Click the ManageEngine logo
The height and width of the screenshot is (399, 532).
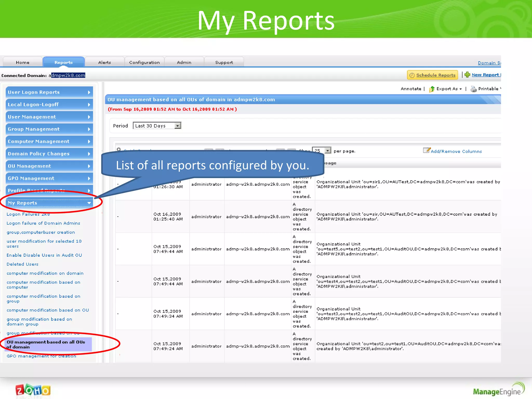click(x=499, y=389)
